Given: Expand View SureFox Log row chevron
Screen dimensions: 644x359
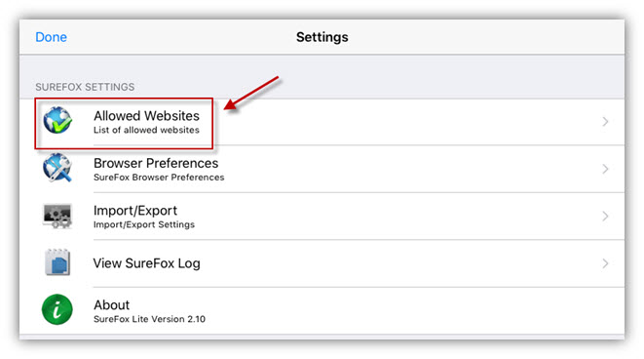Looking at the screenshot, I should click(x=605, y=263).
